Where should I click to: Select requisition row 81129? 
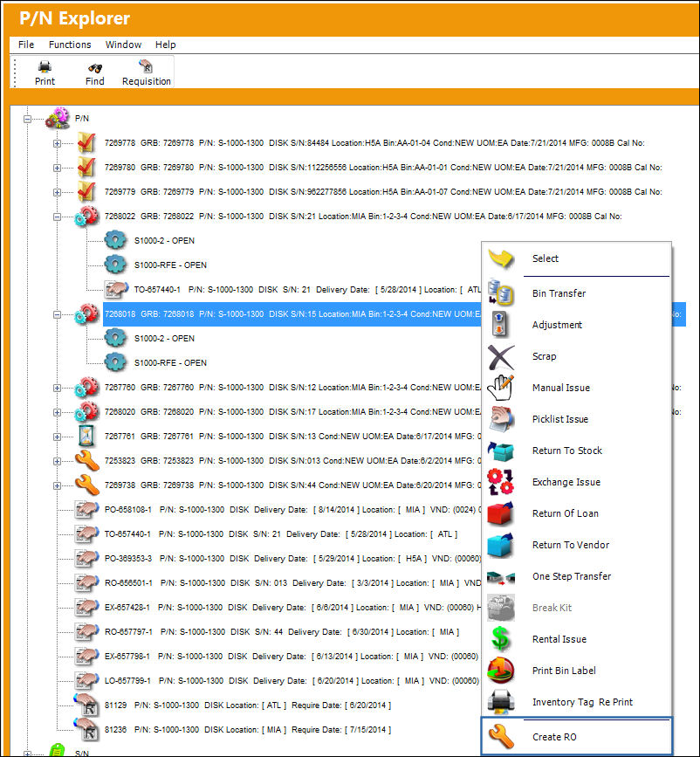pyautogui.click(x=248, y=705)
